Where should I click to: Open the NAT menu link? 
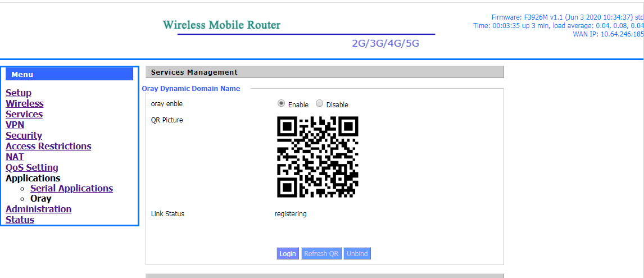15,157
